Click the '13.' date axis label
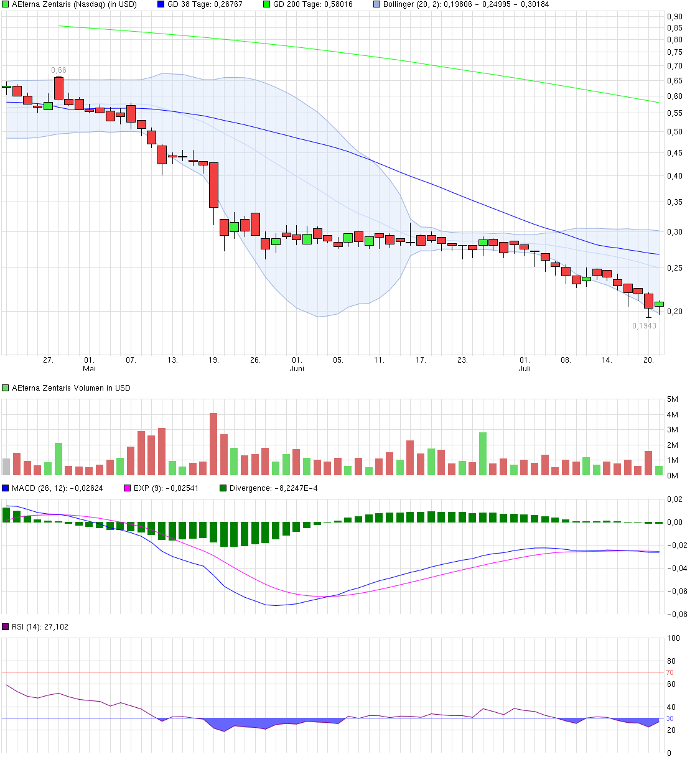The image size is (700, 762). pos(172,360)
